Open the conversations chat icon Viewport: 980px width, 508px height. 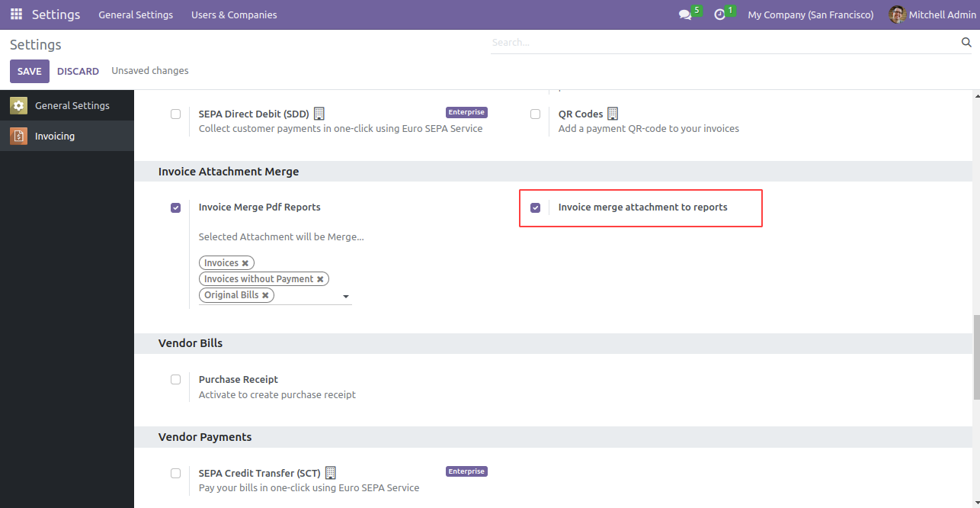pyautogui.click(x=685, y=15)
